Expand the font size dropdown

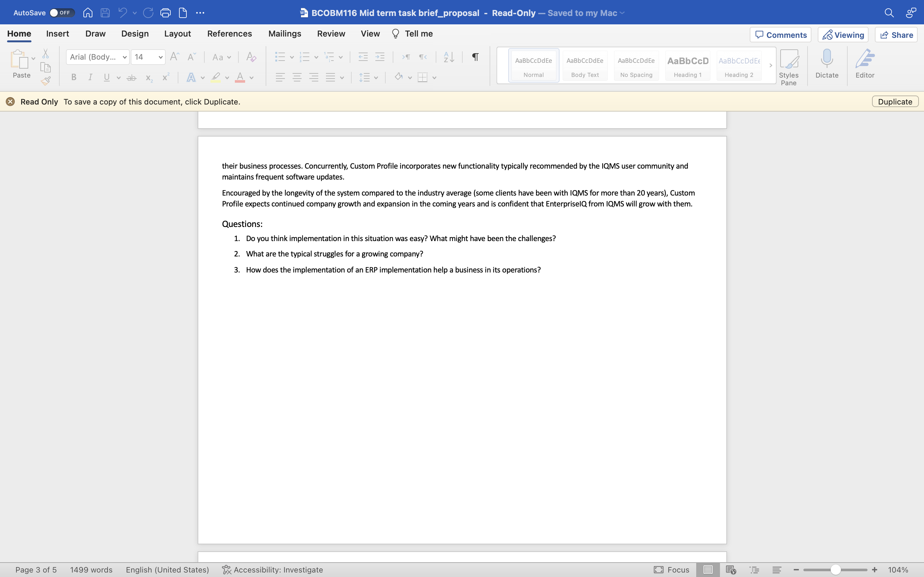click(x=161, y=57)
